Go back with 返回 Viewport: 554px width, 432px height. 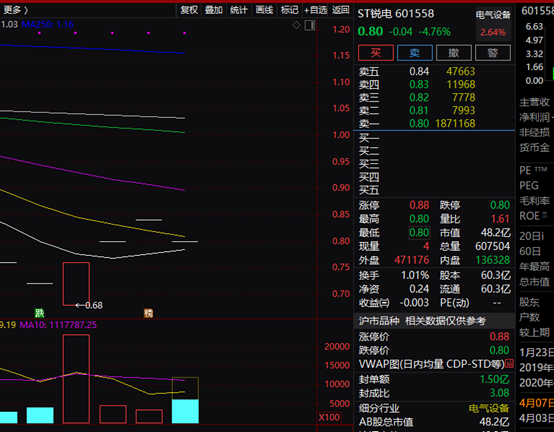(341, 10)
